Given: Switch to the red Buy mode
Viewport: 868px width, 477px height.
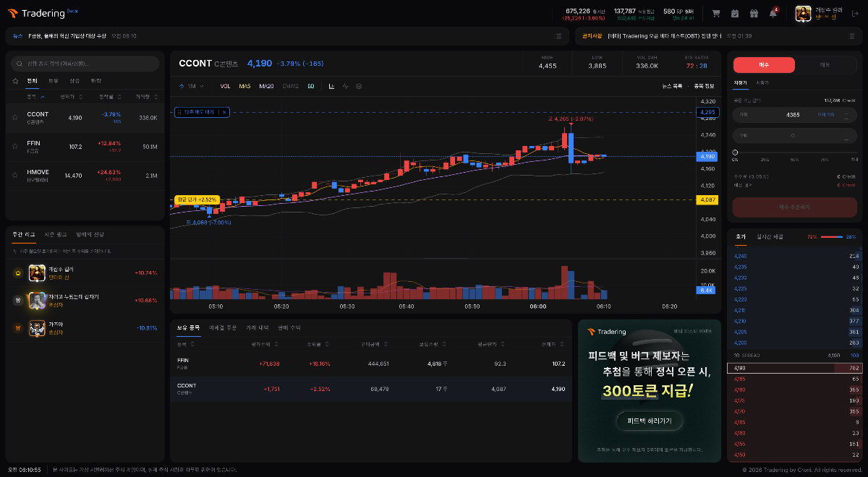Looking at the screenshot, I should pos(764,65).
